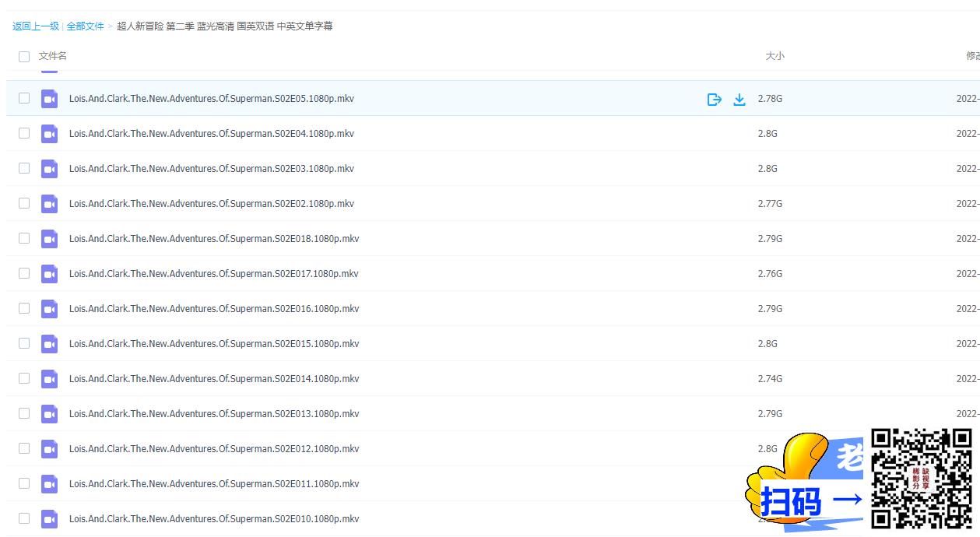Tick the select-all checkbox beside 文件名
The image size is (980, 537).
pos(24,56)
